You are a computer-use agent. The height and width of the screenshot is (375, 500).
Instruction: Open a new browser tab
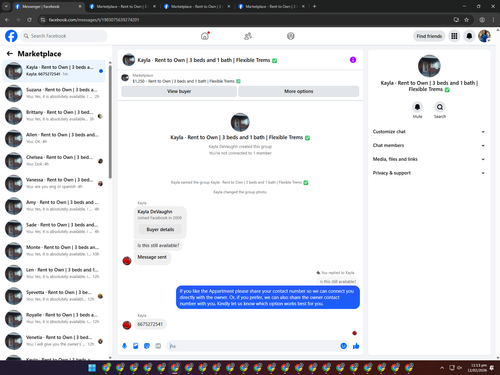pyautogui.click(x=314, y=6)
